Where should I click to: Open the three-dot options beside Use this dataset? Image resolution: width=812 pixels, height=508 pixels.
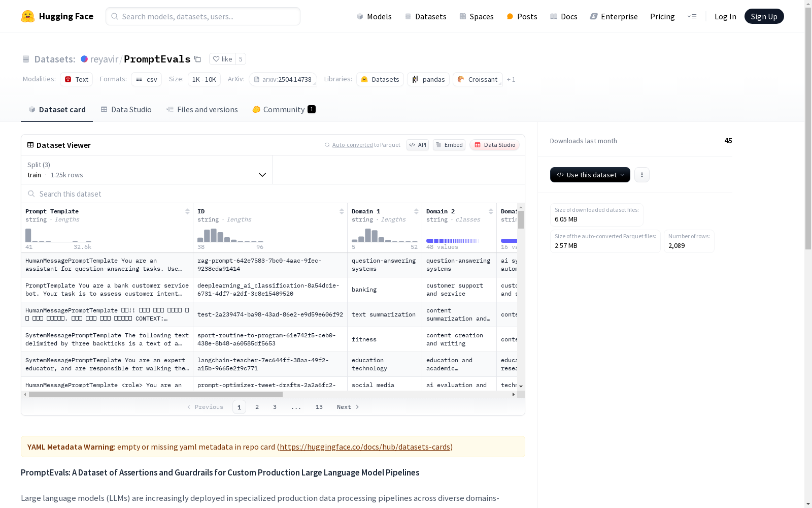[x=642, y=175]
